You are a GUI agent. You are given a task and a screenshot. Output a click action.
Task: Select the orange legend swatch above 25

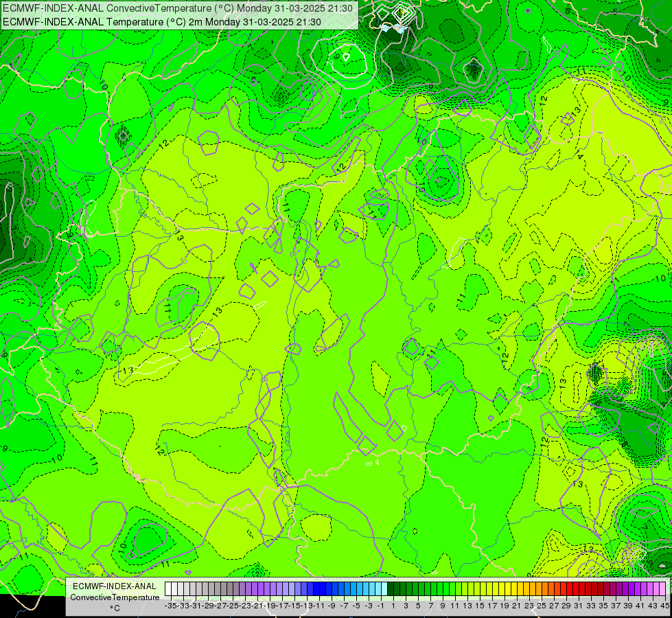tap(539, 589)
